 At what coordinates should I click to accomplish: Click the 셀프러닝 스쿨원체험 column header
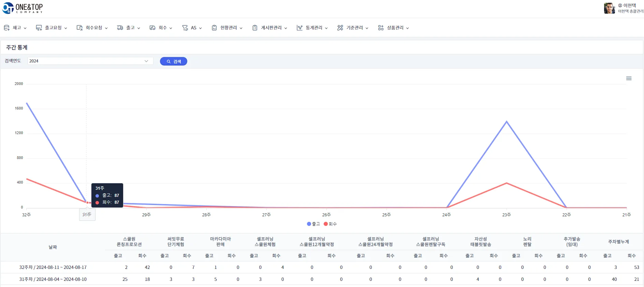point(265,242)
